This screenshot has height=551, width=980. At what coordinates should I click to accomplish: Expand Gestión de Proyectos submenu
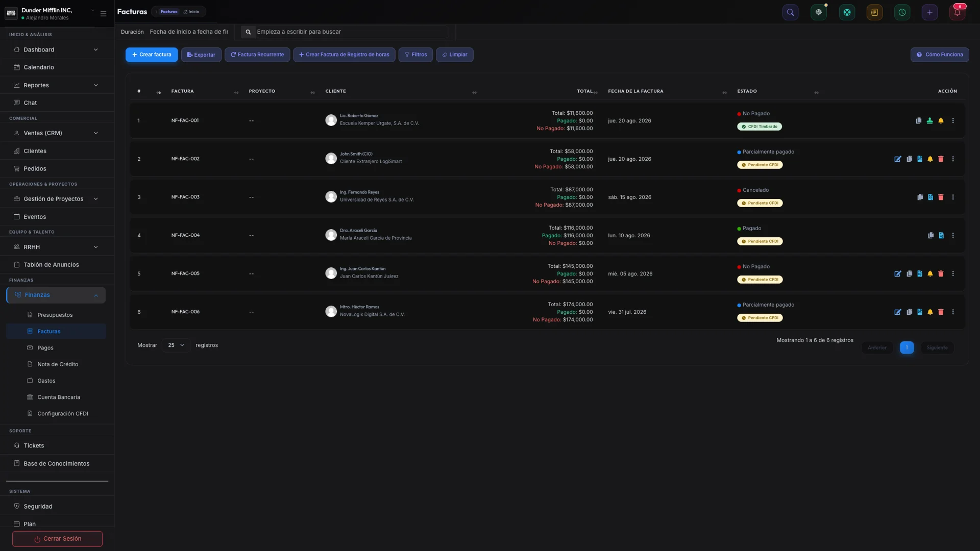[x=56, y=199]
